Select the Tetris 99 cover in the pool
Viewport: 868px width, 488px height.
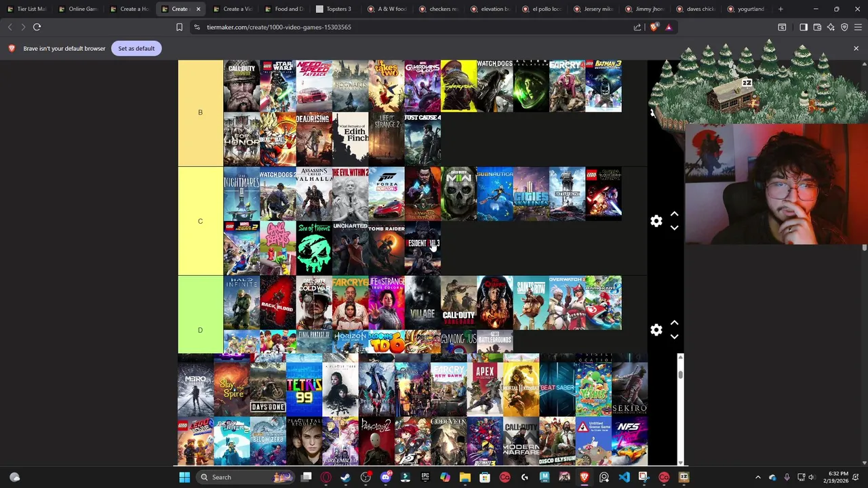[304, 388]
